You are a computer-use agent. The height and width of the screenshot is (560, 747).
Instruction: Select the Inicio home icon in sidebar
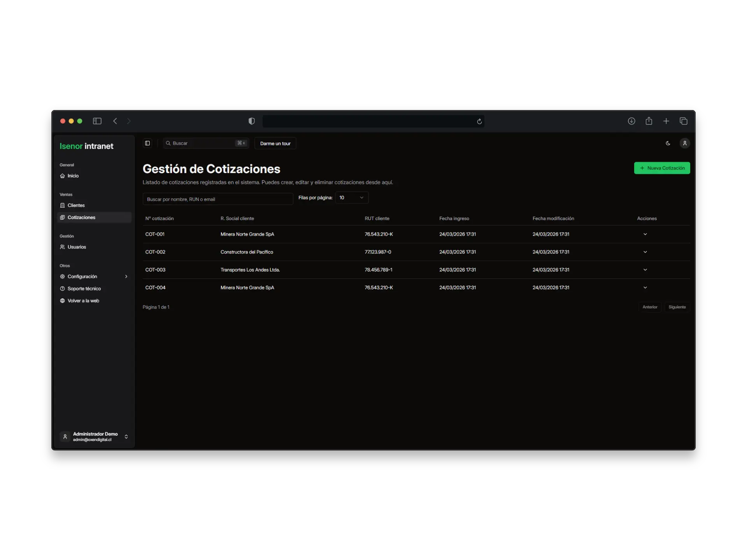63,176
